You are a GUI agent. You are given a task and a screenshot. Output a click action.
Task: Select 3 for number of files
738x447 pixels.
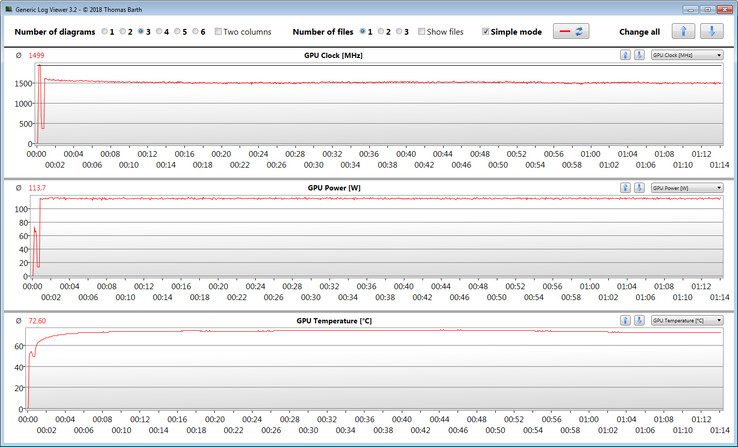(x=400, y=32)
